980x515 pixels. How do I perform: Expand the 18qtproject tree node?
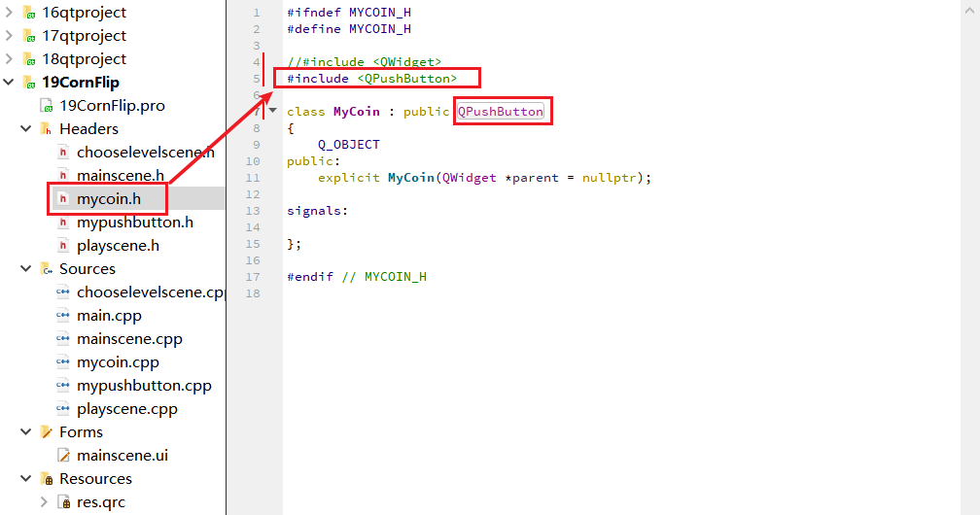tap(9, 58)
